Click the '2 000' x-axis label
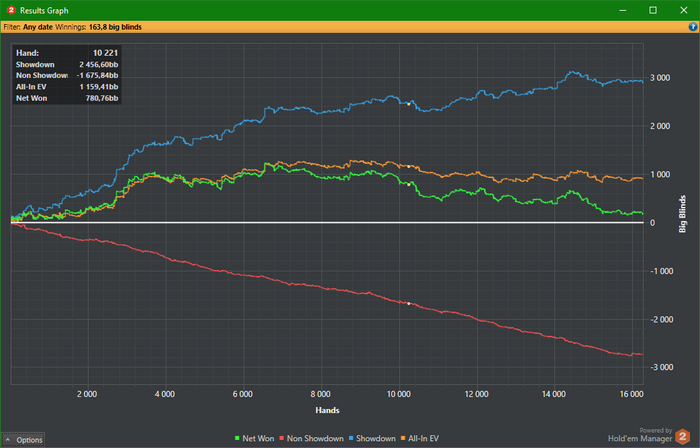Image resolution: width=700 pixels, height=448 pixels. [x=87, y=394]
